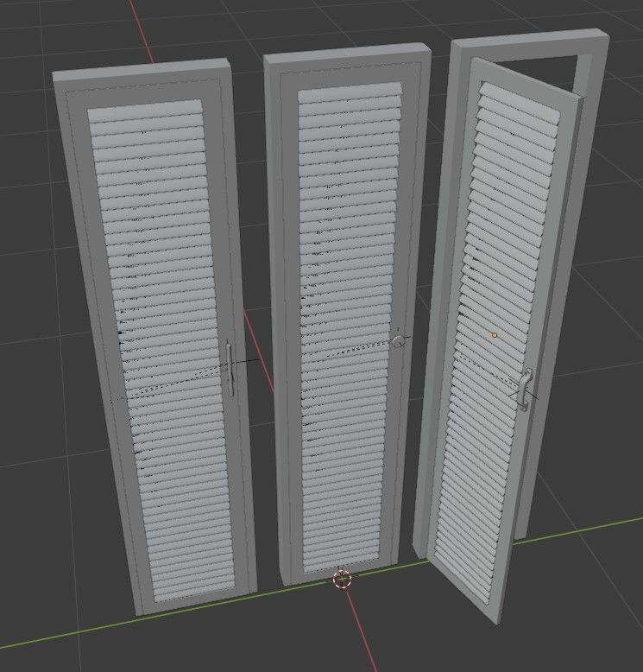Screen dimensions: 643x672
Task: Click the red-white 3D cursor on the floor
Action: click(343, 580)
